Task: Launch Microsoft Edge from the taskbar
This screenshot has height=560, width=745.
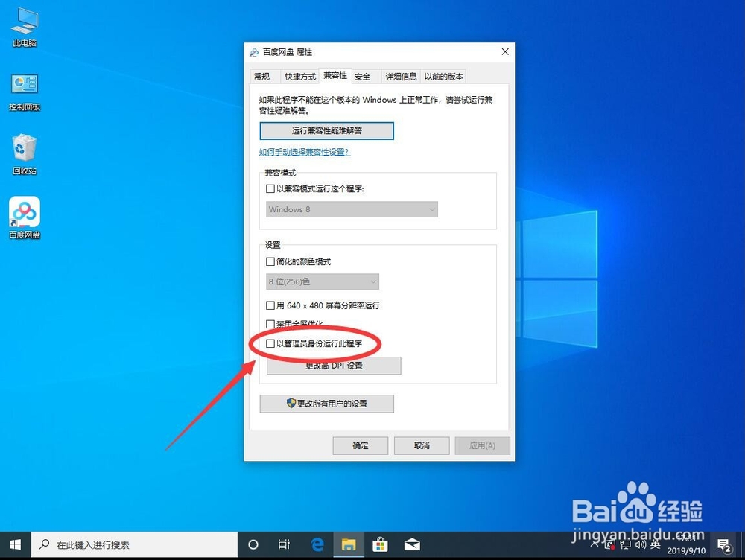Action: pyautogui.click(x=317, y=544)
